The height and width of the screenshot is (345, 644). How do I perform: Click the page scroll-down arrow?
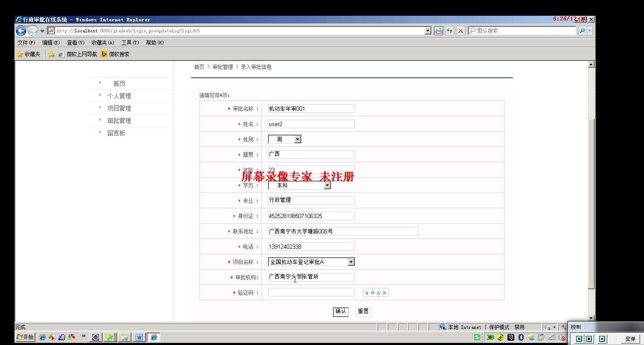pos(591,318)
